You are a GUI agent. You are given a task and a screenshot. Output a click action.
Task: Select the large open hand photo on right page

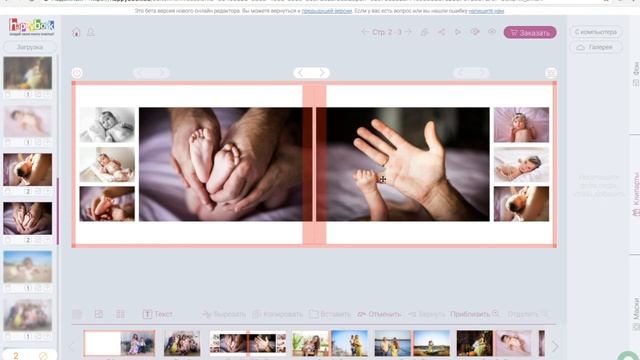[x=403, y=164]
